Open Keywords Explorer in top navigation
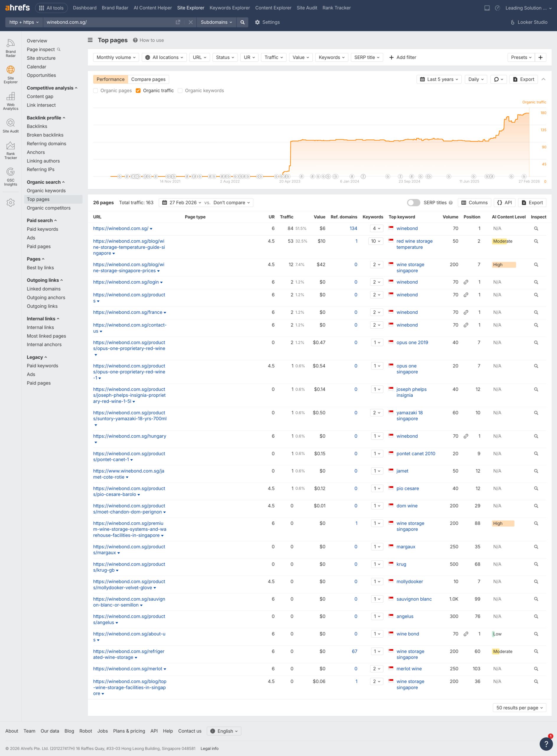Screen dimensions: 557x756 (230, 8)
